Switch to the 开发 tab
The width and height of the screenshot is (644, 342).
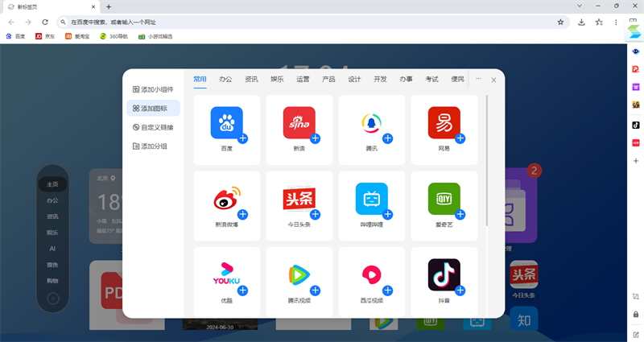tap(380, 79)
